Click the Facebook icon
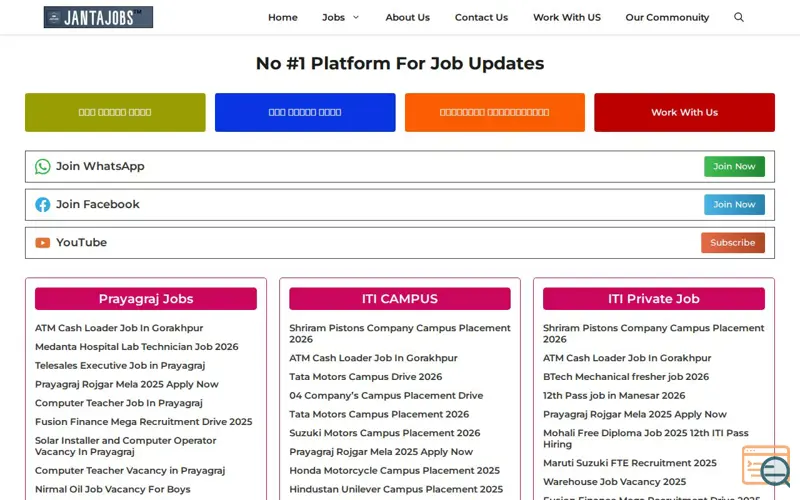This screenshot has width=800, height=500. point(43,205)
